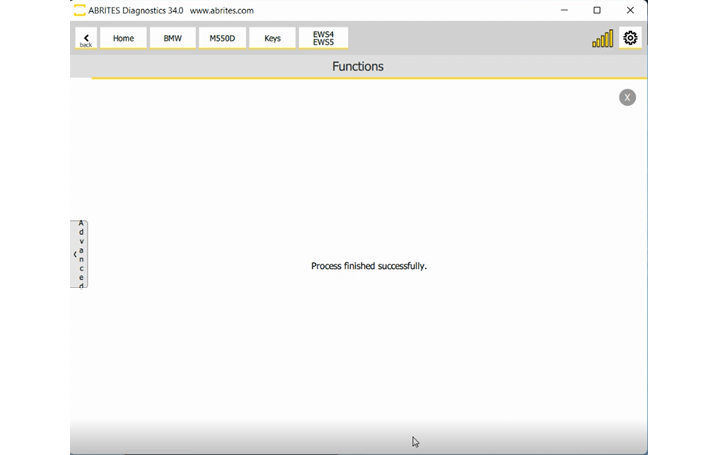
Task: Open the settings gear icon
Action: (630, 38)
